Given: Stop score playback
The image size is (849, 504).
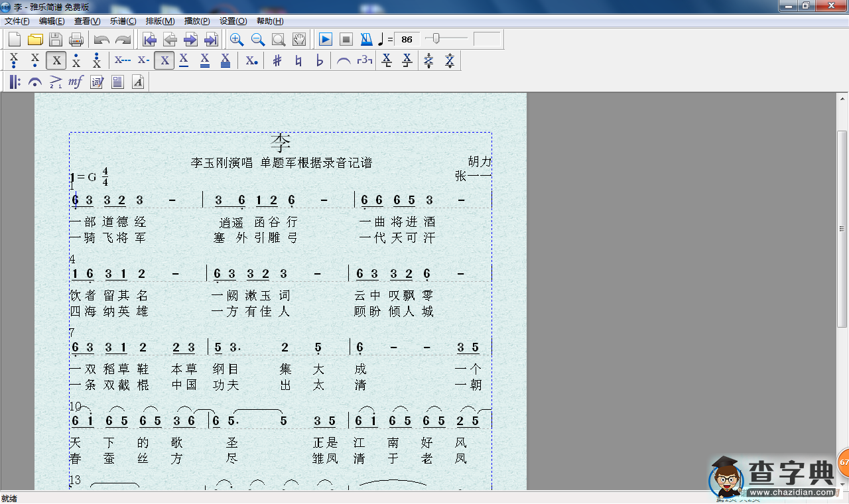Looking at the screenshot, I should [x=346, y=39].
